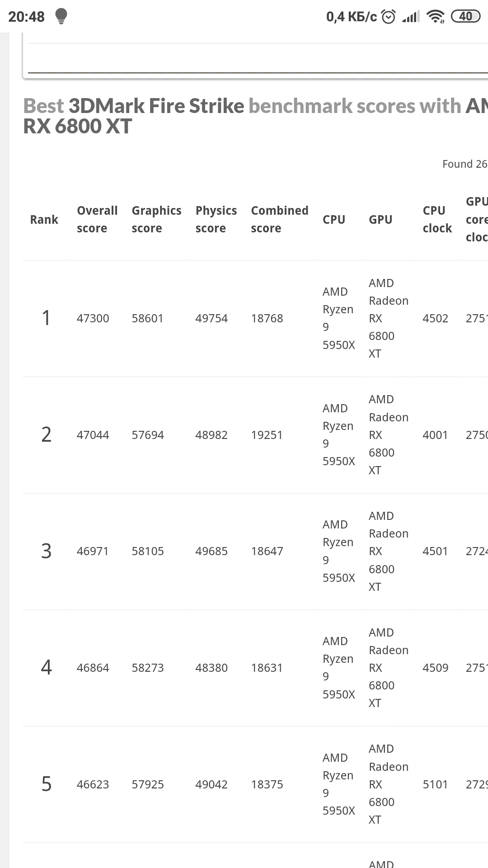Open rank 5 result scoring 46623
Screen dimensions: 488x868
tap(93, 784)
